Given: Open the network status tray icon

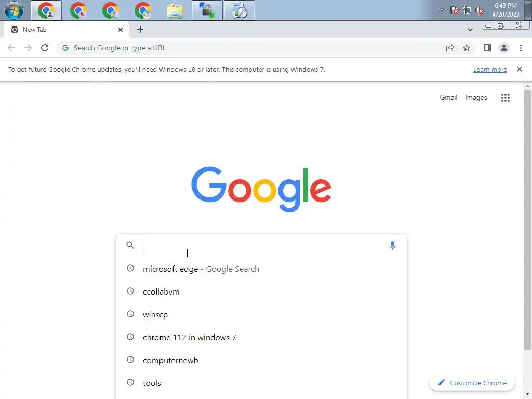Looking at the screenshot, I should 467,10.
